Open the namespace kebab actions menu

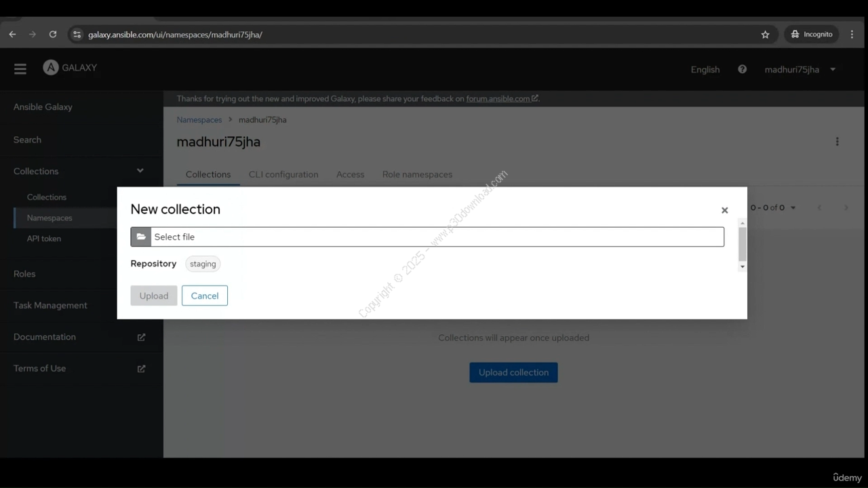click(837, 142)
